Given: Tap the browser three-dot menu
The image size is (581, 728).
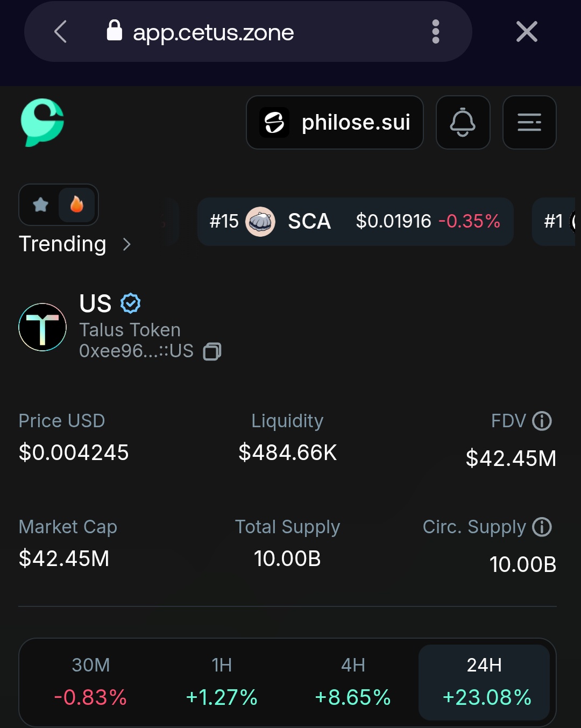Looking at the screenshot, I should click(436, 32).
